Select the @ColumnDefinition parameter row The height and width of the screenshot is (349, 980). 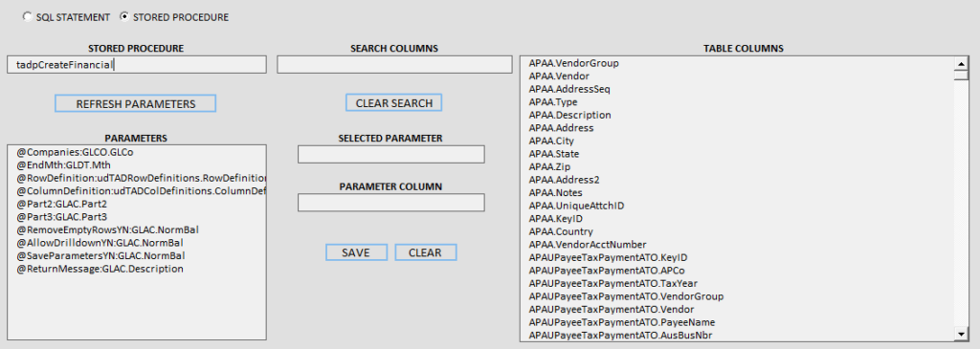point(137,191)
